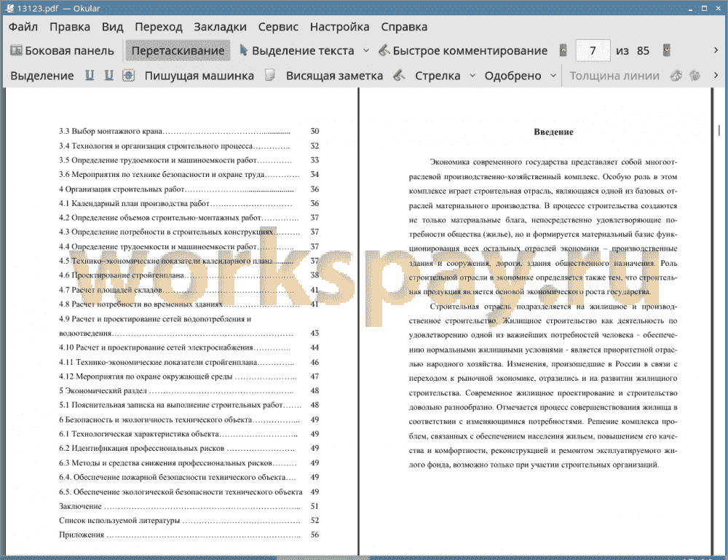Expand the main toolbar overflow chevron
The height and width of the screenshot is (560, 728).
pos(716,50)
